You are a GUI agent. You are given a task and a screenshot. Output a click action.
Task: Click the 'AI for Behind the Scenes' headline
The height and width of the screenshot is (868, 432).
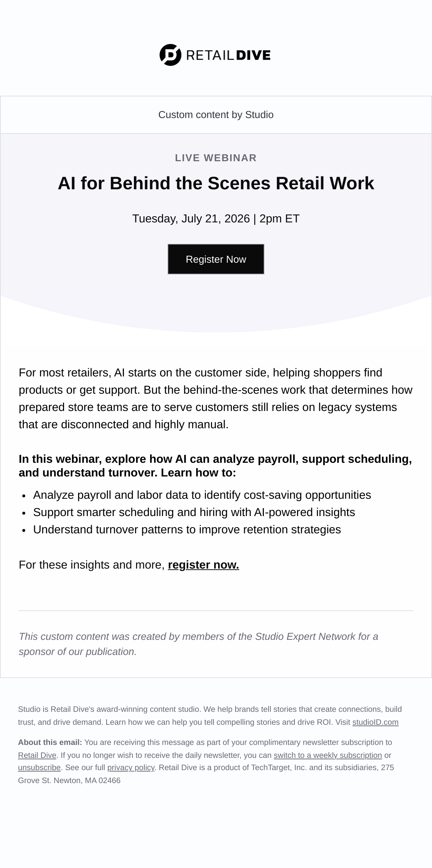216,183
